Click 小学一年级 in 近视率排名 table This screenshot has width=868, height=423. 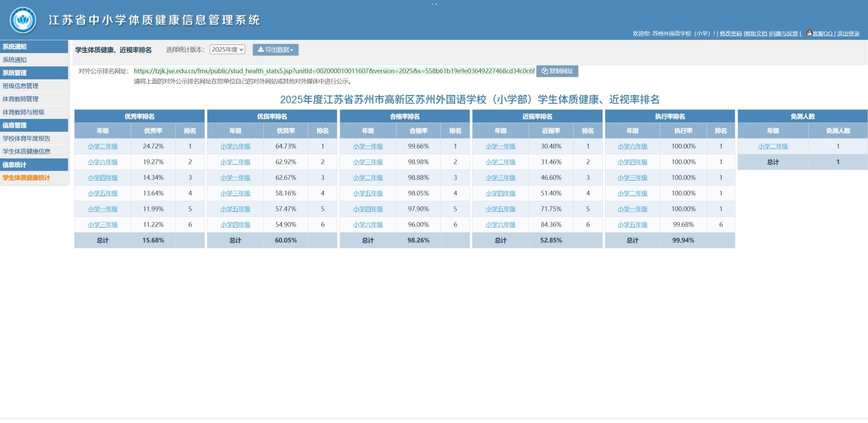point(500,146)
